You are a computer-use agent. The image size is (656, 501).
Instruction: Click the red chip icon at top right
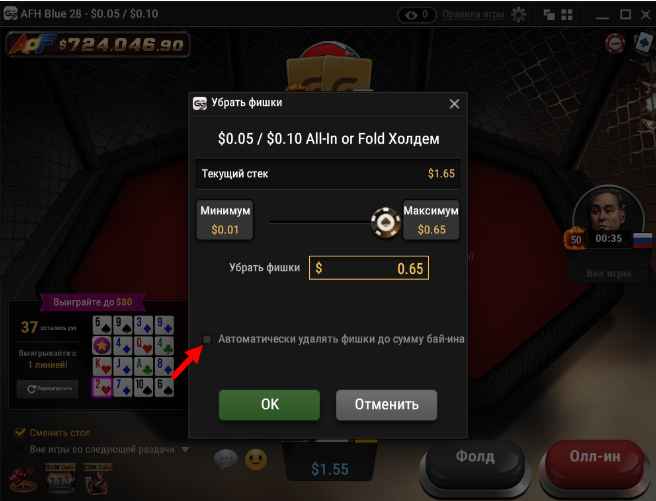[615, 43]
